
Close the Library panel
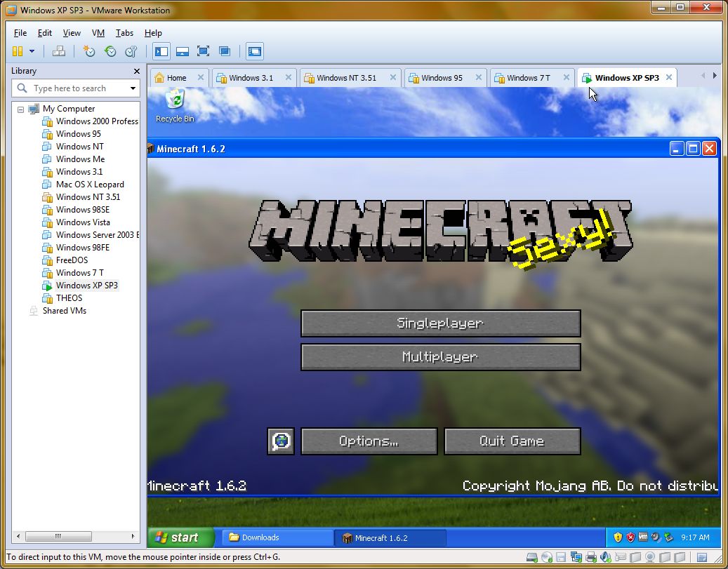[136, 71]
